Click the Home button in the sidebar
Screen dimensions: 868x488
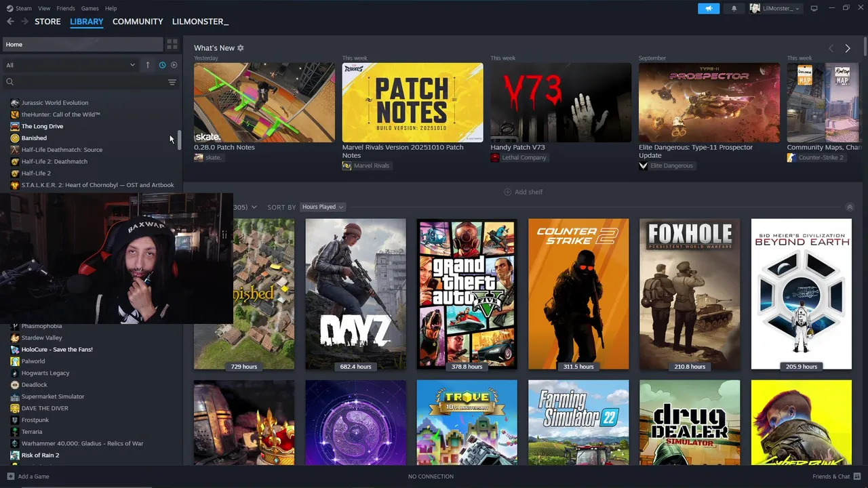tap(83, 44)
